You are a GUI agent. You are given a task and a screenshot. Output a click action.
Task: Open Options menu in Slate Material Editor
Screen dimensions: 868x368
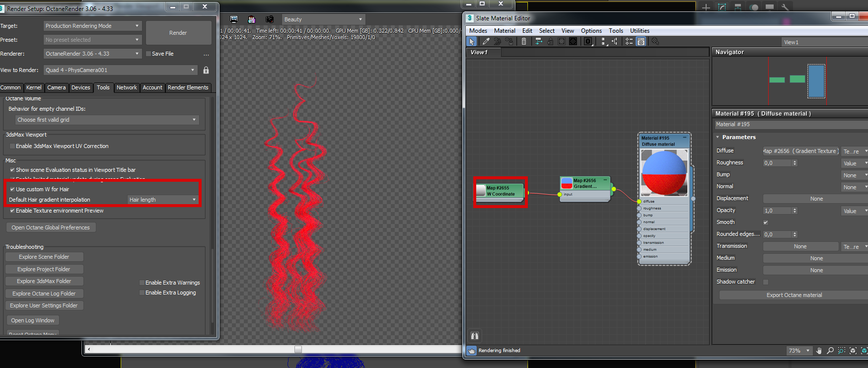click(x=591, y=31)
